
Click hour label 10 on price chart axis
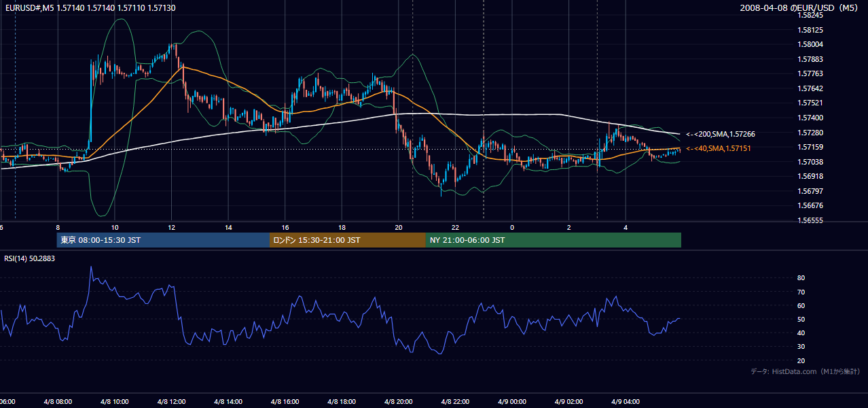[115, 227]
